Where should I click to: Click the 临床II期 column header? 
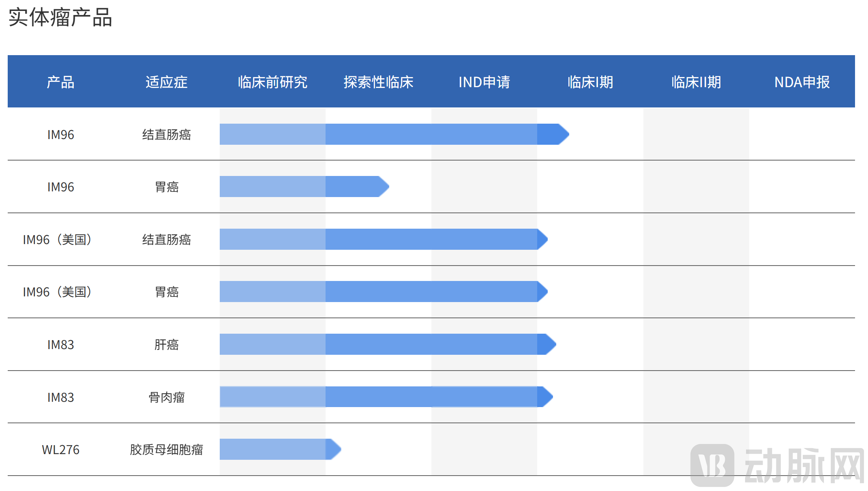[x=696, y=82]
